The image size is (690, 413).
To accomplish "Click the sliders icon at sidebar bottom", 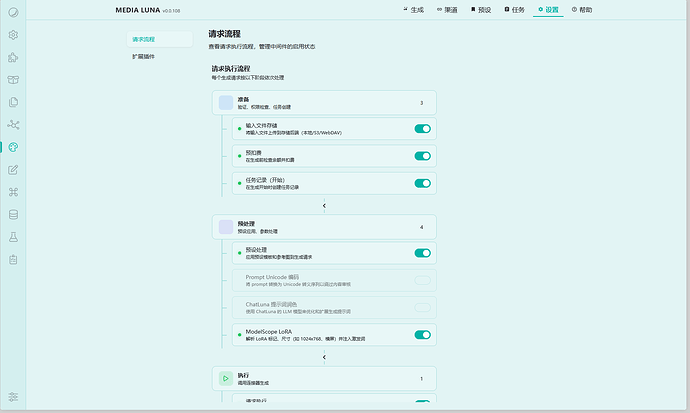I will coord(14,397).
